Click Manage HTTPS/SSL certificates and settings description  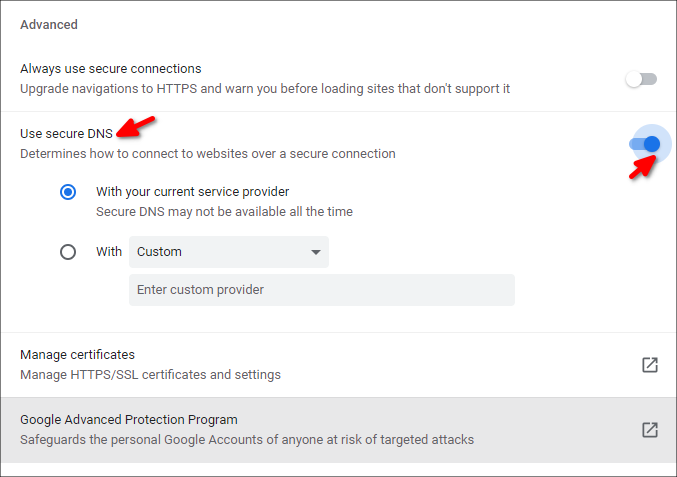[x=150, y=375]
